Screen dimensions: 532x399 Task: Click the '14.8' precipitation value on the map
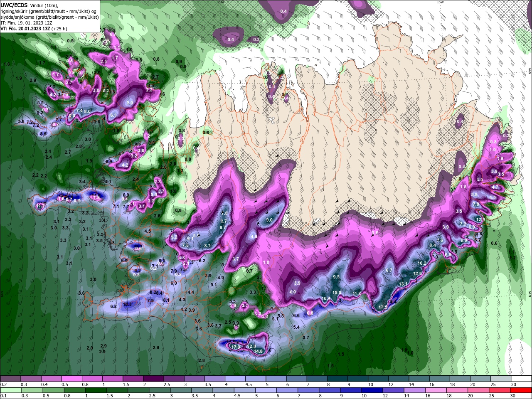point(258,351)
